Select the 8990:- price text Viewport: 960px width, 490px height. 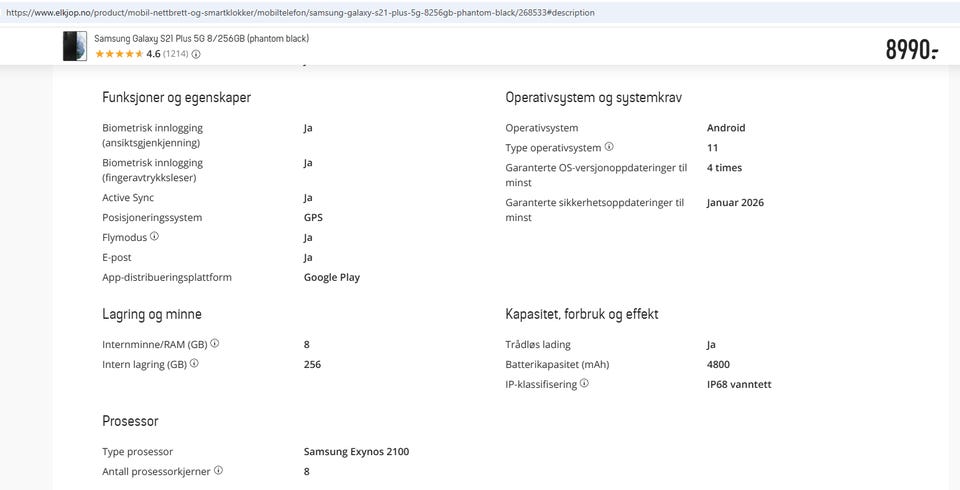click(912, 50)
